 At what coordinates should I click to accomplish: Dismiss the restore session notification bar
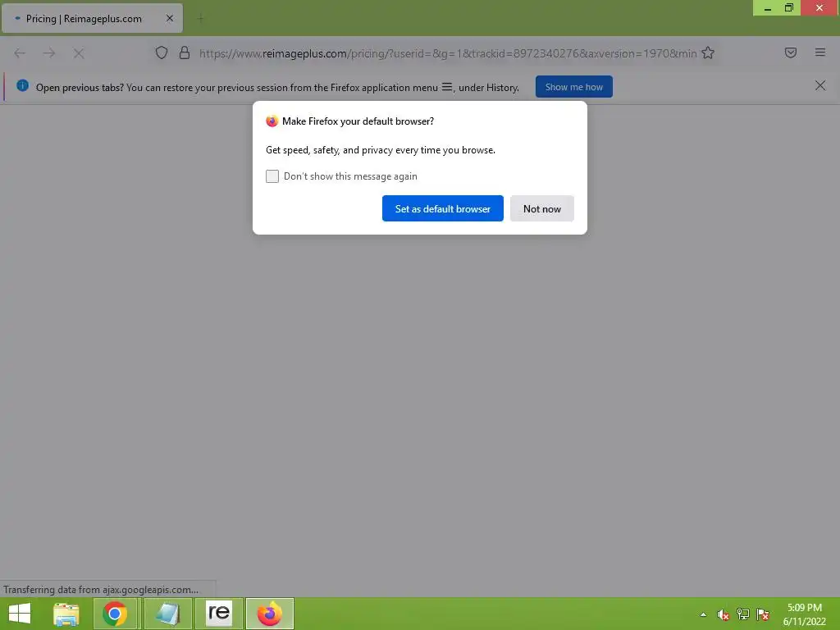coord(820,85)
